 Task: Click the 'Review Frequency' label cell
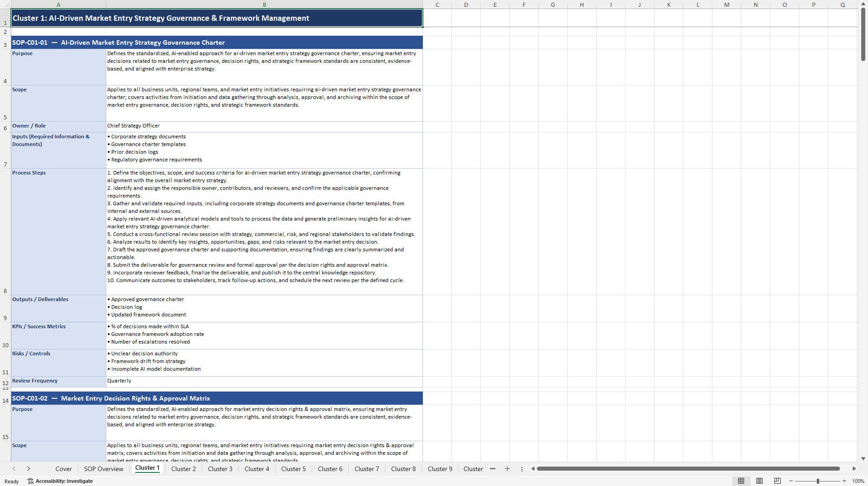coord(58,382)
